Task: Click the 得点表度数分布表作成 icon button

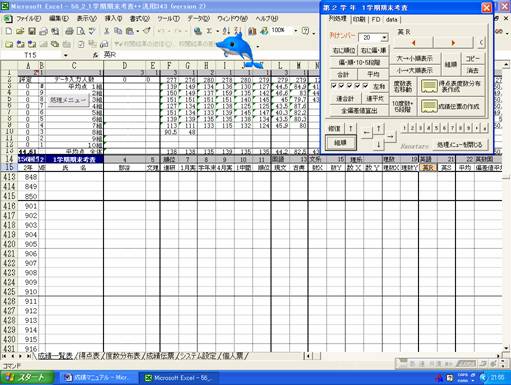Action: (451, 86)
